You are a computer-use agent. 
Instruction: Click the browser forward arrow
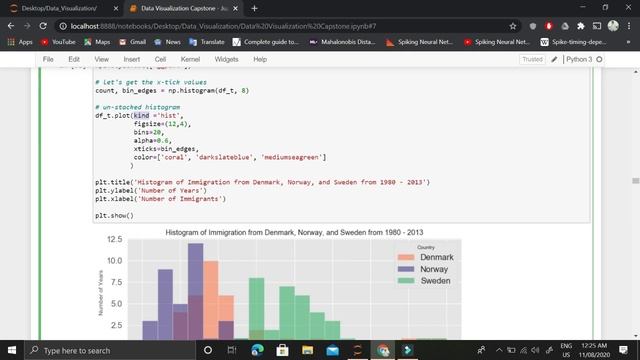click(27, 26)
